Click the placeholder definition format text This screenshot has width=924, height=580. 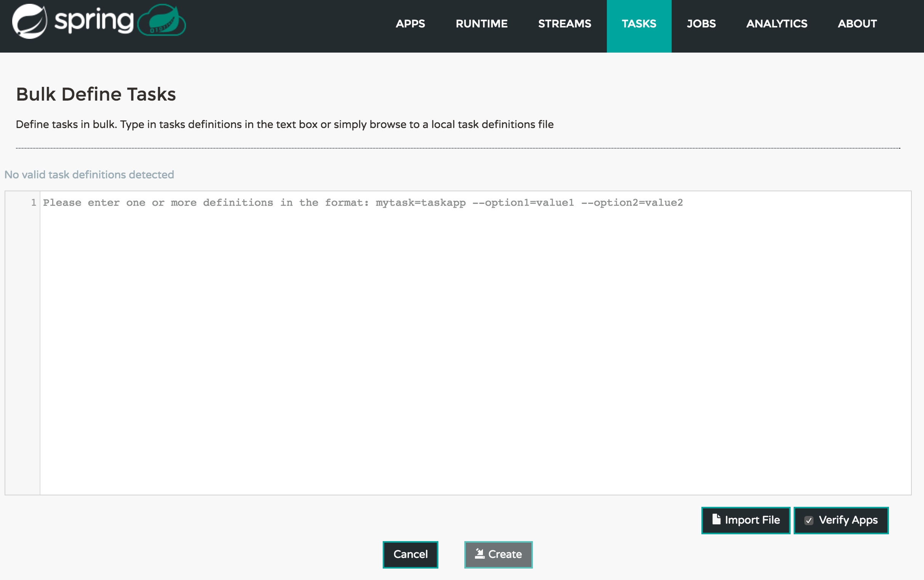click(363, 202)
